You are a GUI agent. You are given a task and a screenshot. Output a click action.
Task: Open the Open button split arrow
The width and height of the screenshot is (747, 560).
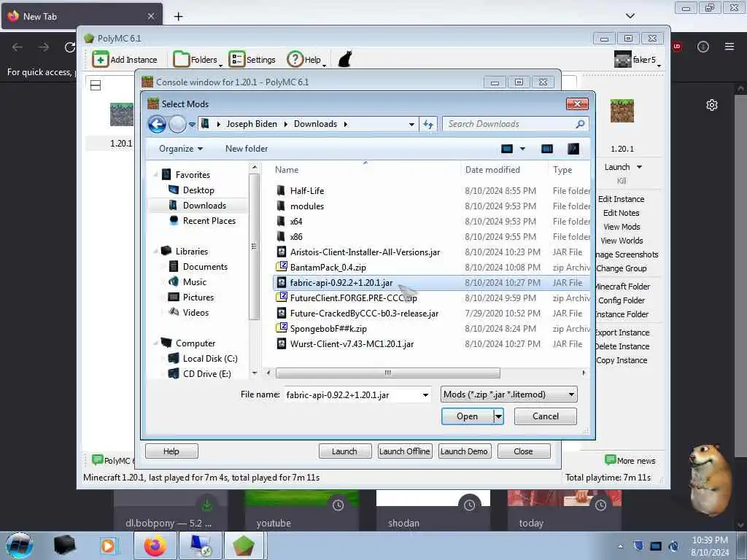click(498, 416)
